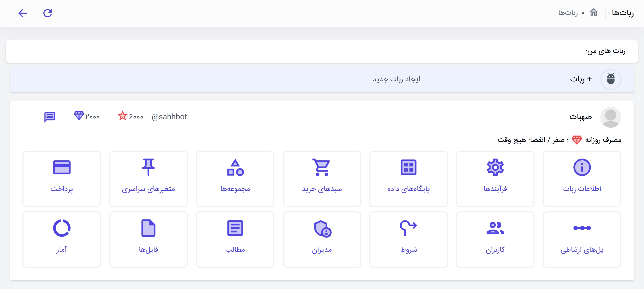Click the refresh icon
This screenshot has width=644, height=289.
coord(48,13)
